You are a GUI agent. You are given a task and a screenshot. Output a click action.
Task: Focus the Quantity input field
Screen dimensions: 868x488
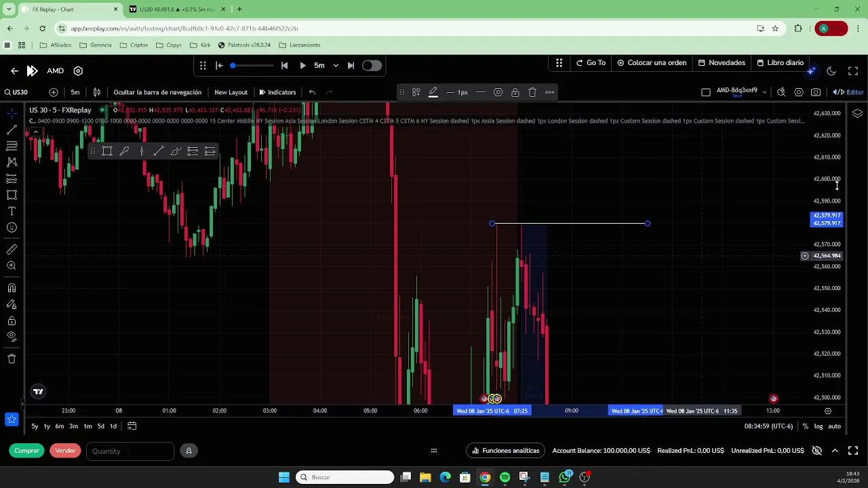[x=130, y=451]
